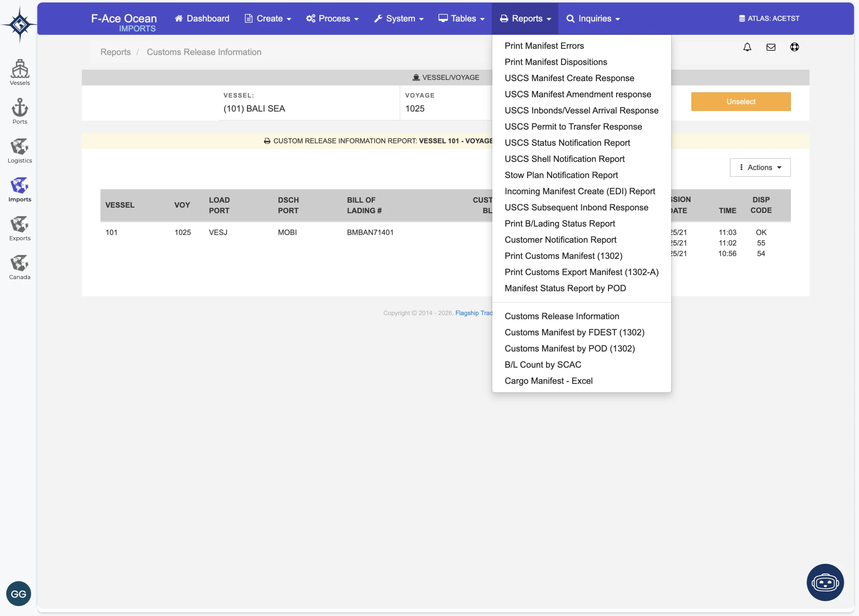859x616 pixels.
Task: Click the notifications bell icon
Action: coord(747,47)
